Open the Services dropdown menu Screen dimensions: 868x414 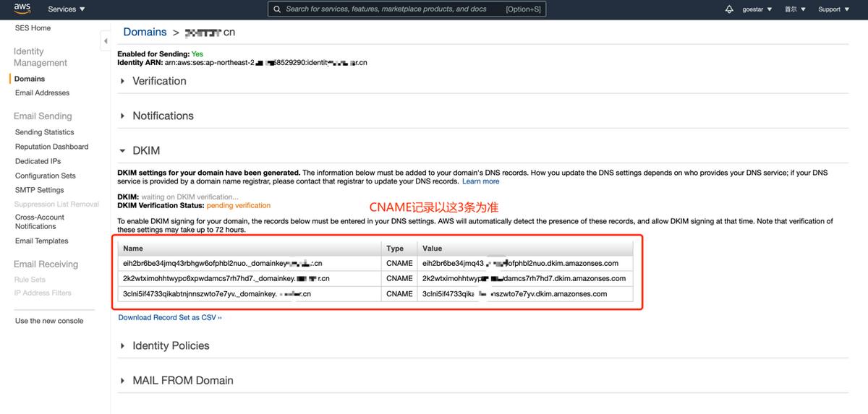tap(67, 9)
